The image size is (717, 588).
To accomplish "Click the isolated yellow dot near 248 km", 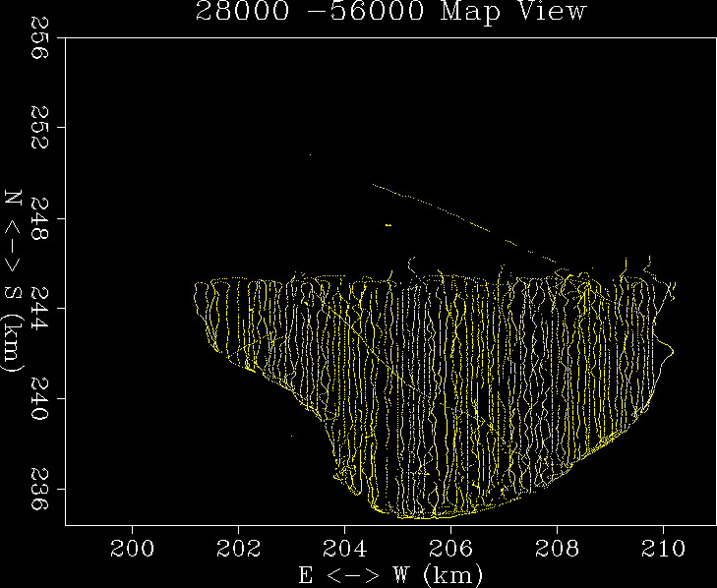I will tap(388, 225).
